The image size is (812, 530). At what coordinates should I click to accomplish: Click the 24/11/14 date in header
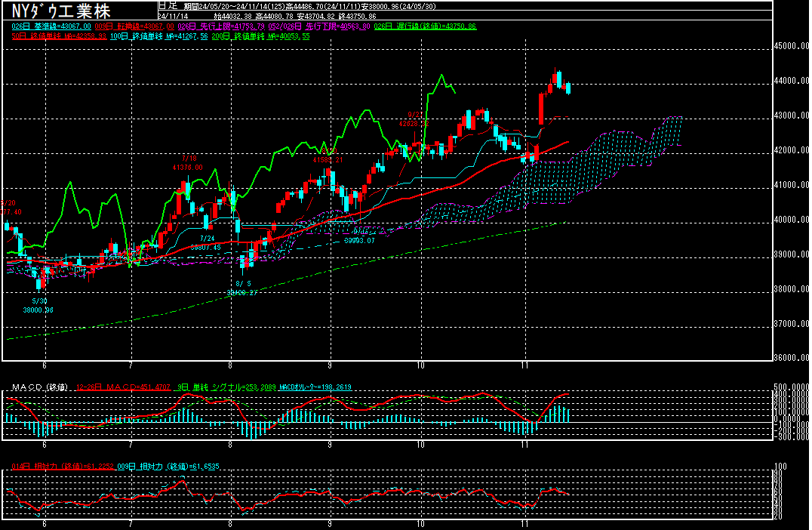click(173, 17)
